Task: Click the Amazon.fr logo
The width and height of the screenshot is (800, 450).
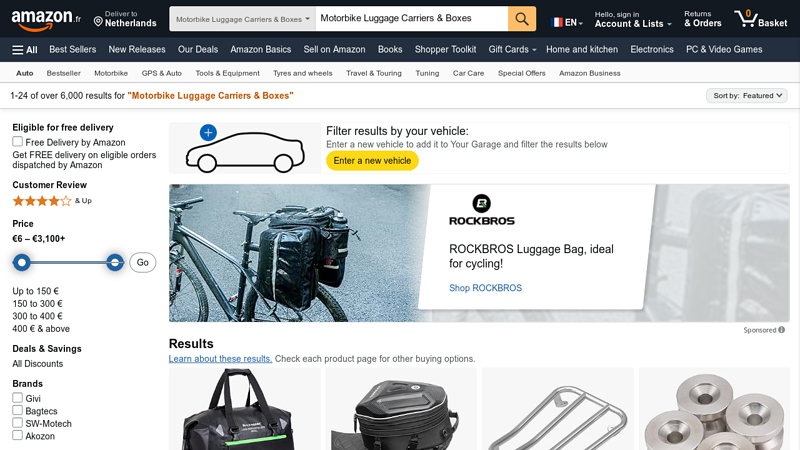Action: (46, 19)
